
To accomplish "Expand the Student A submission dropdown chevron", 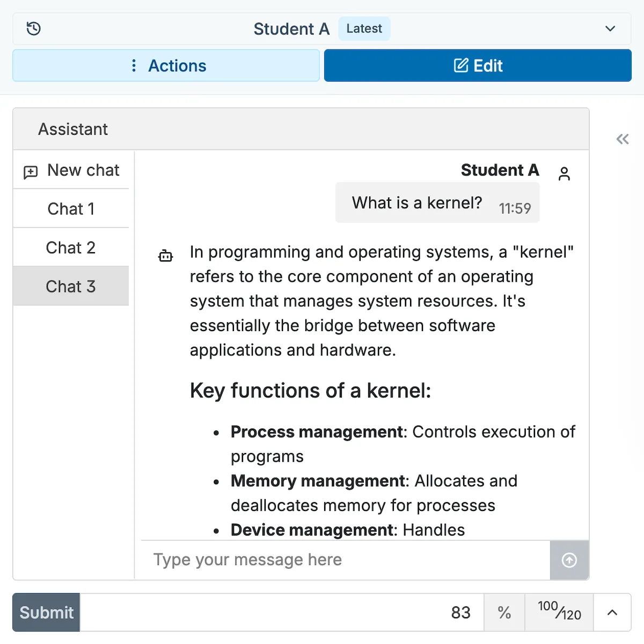I will (x=610, y=28).
